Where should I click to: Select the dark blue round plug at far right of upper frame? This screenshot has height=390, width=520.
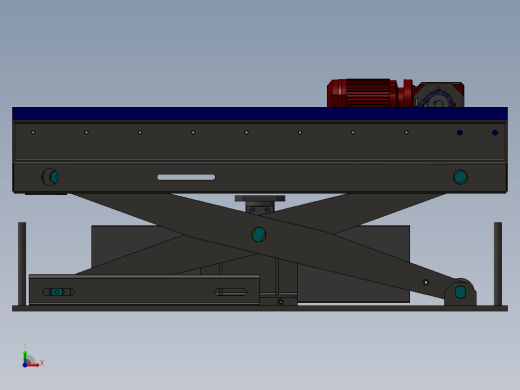coord(495,133)
